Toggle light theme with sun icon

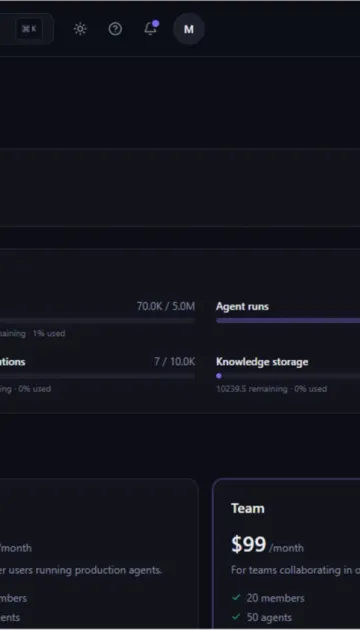coord(80,29)
